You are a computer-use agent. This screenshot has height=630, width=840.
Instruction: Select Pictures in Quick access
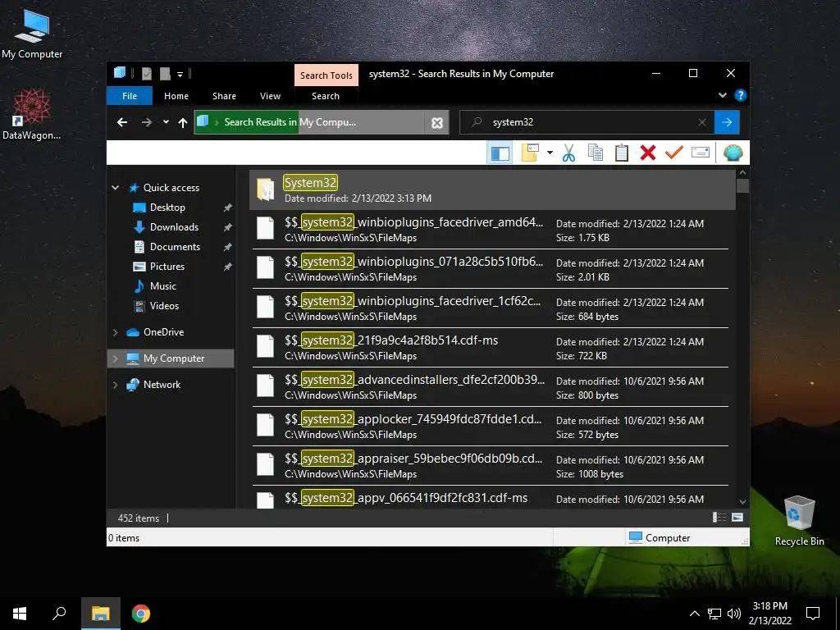point(167,267)
